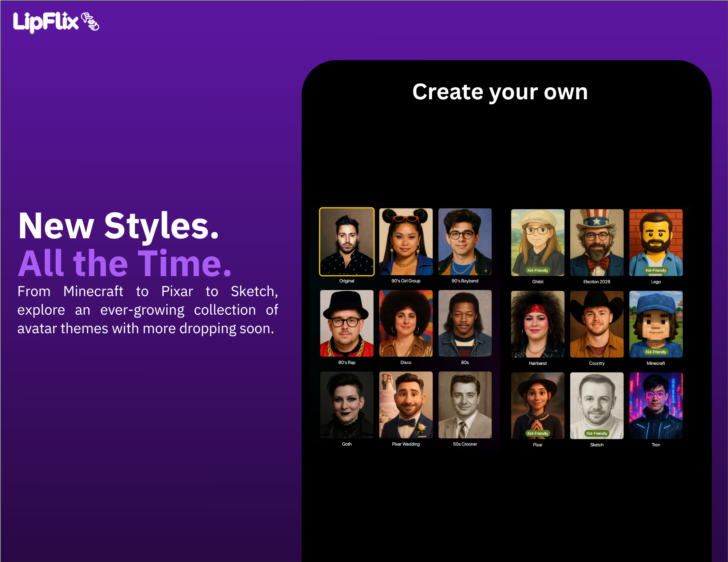Select the Lego style avatar
The image size is (728, 562).
(656, 242)
